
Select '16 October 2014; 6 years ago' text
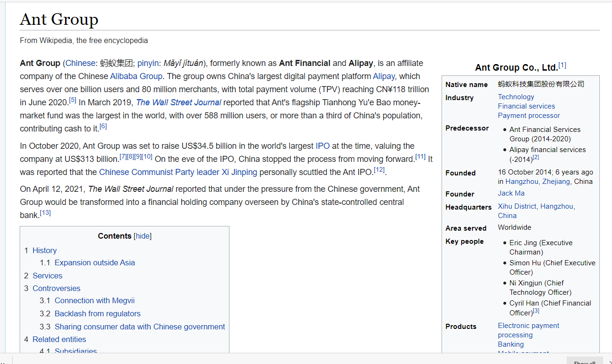(546, 172)
